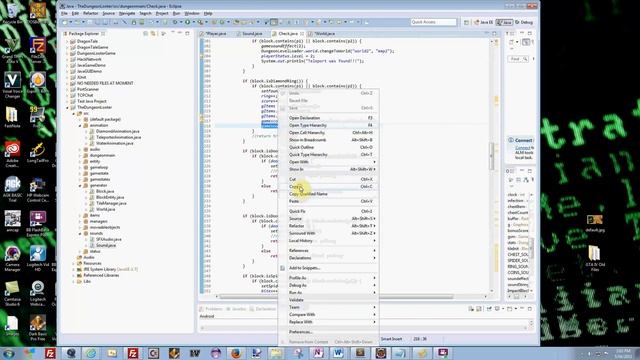Toggle Link with Editor in Package Explorer
The image size is (640, 360).
click(153, 33)
